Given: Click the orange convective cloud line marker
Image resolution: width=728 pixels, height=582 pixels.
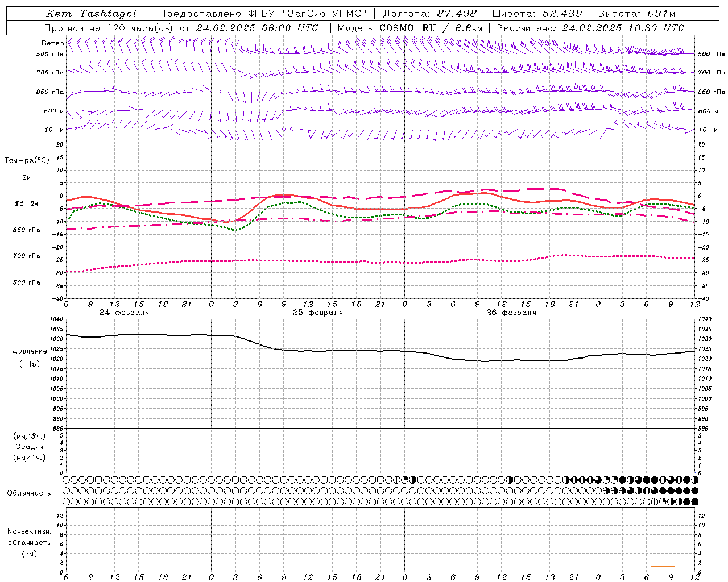Looking at the screenshot, I should tap(662, 566).
